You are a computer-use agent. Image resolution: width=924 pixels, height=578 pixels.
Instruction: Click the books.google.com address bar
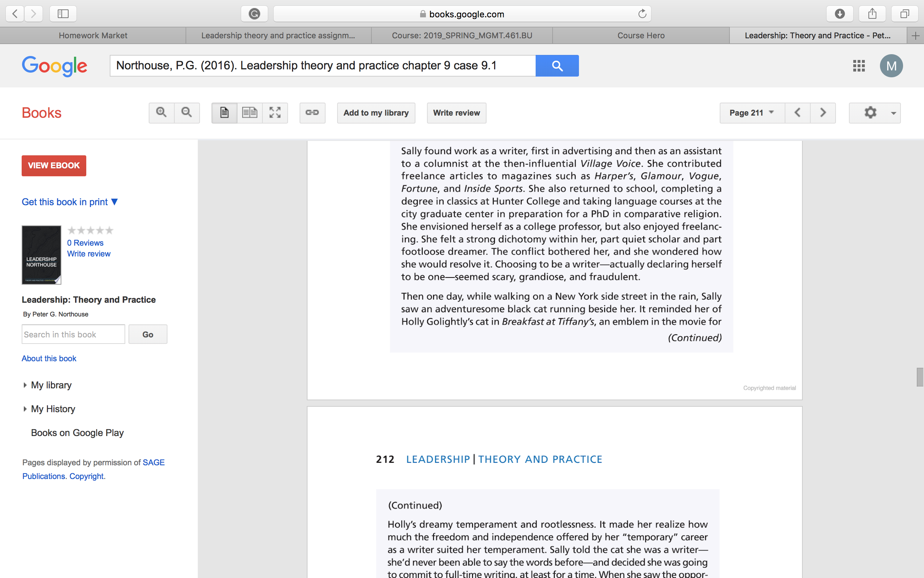462,14
